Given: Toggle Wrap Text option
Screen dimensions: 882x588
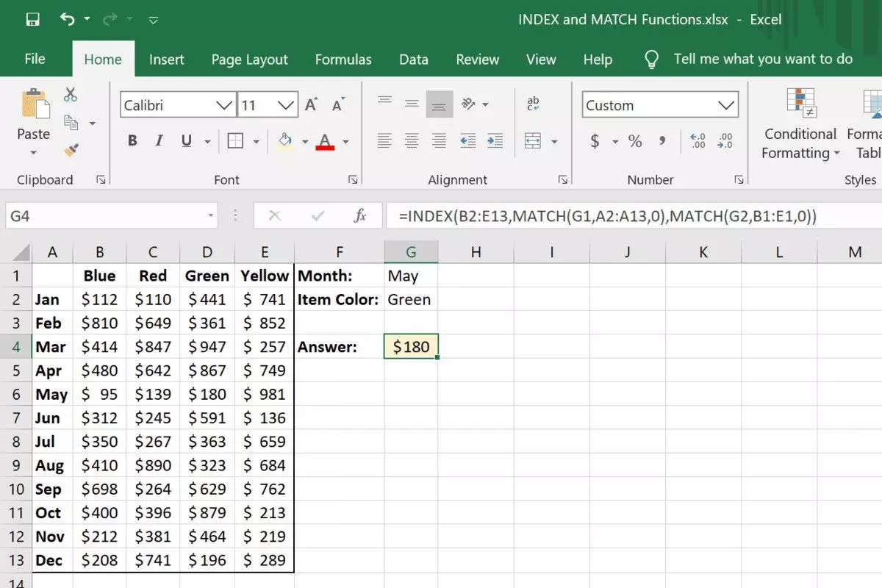Looking at the screenshot, I should point(534,104).
